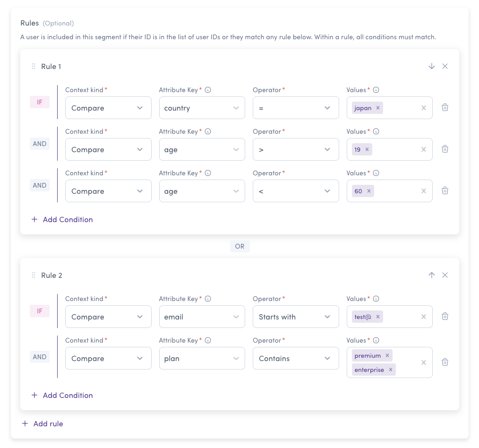Remove Rule 2 with the X icon

445,275
